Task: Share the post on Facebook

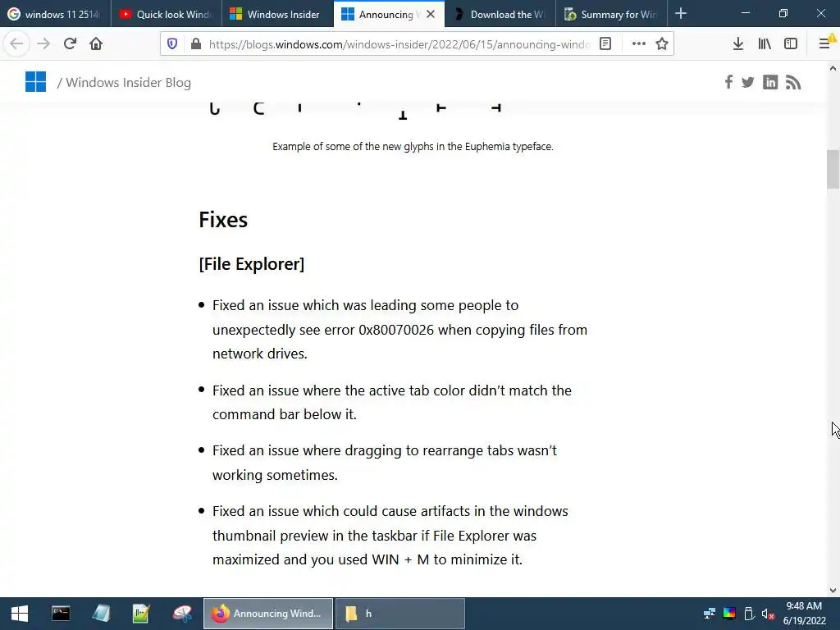Action: pyautogui.click(x=728, y=82)
